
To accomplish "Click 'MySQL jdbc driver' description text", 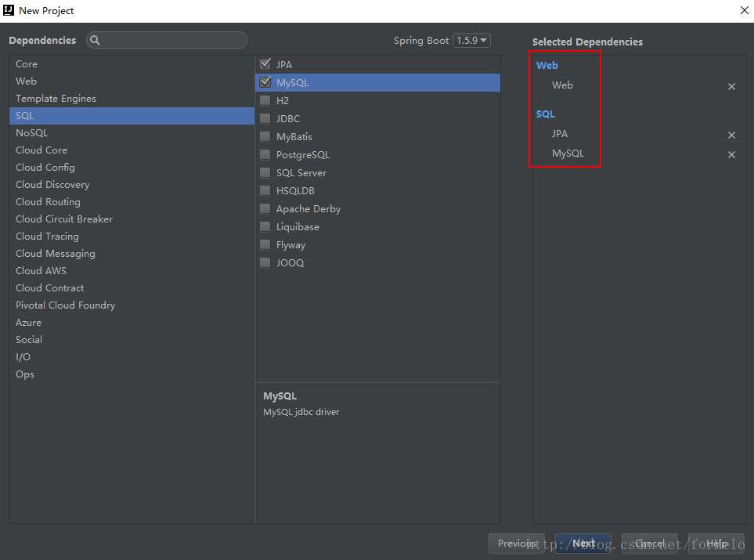I will [x=301, y=412].
